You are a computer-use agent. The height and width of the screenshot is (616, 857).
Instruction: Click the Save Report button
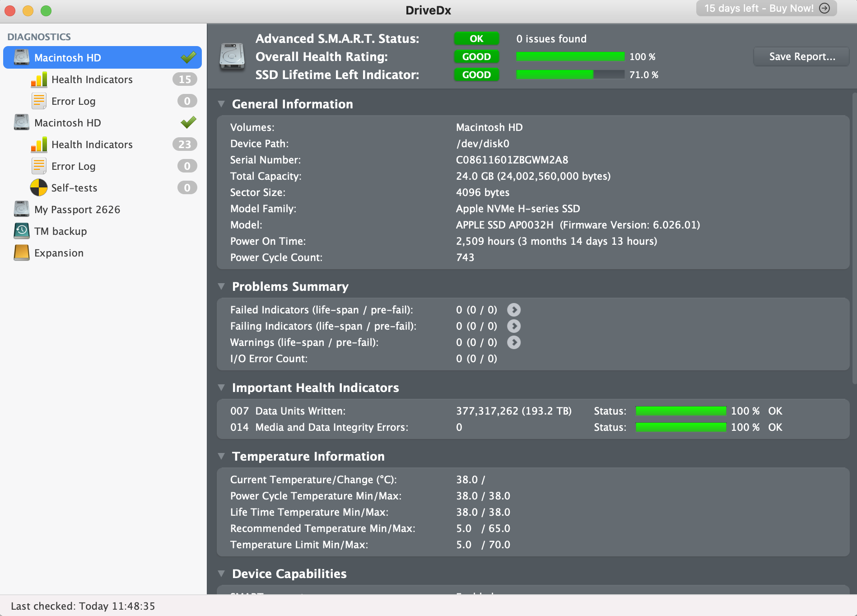click(x=801, y=56)
